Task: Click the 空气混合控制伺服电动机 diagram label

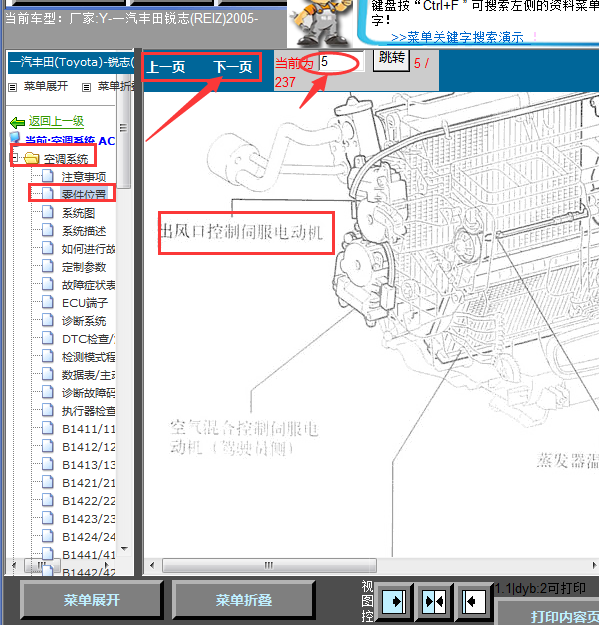Action: click(244, 437)
